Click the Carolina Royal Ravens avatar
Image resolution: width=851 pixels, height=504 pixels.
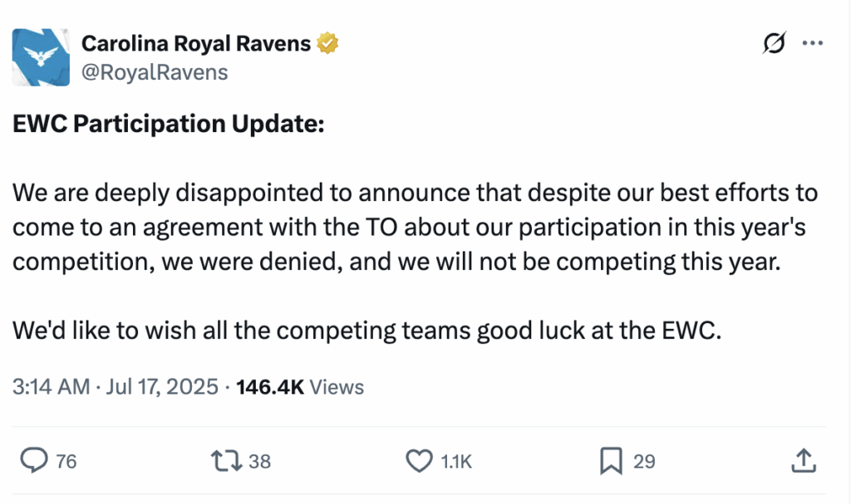pos(39,57)
